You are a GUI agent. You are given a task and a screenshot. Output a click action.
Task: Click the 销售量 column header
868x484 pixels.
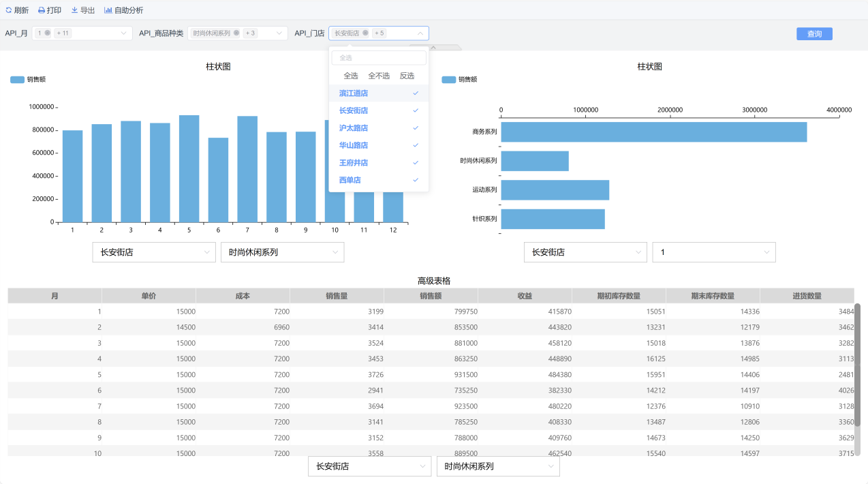click(337, 296)
